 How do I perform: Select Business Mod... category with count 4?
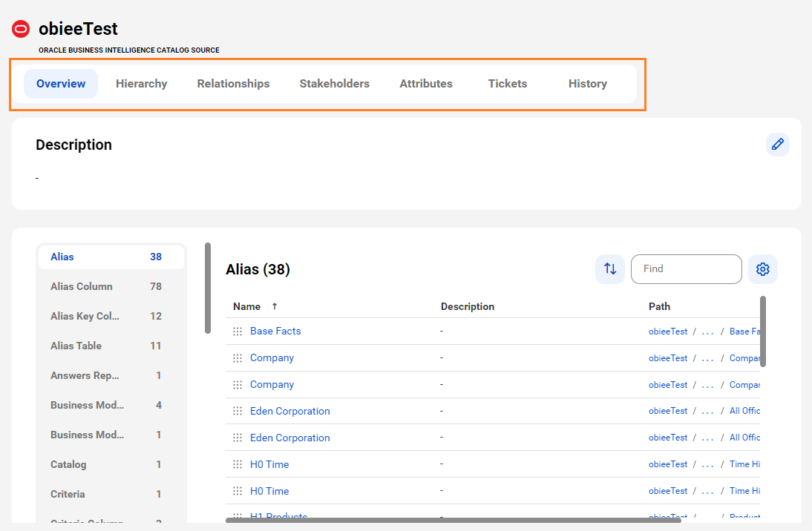point(111,405)
